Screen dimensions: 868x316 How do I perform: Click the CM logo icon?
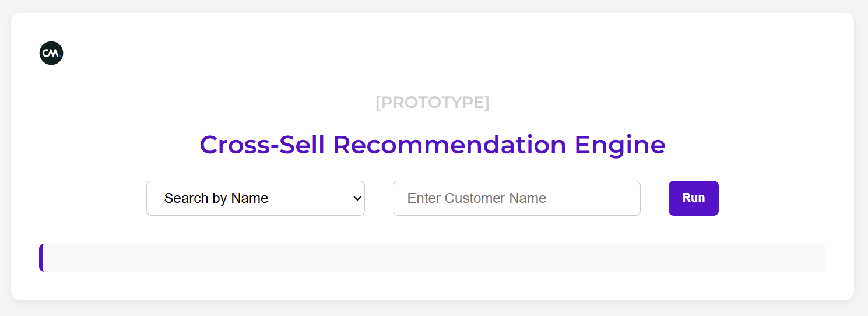[51, 53]
